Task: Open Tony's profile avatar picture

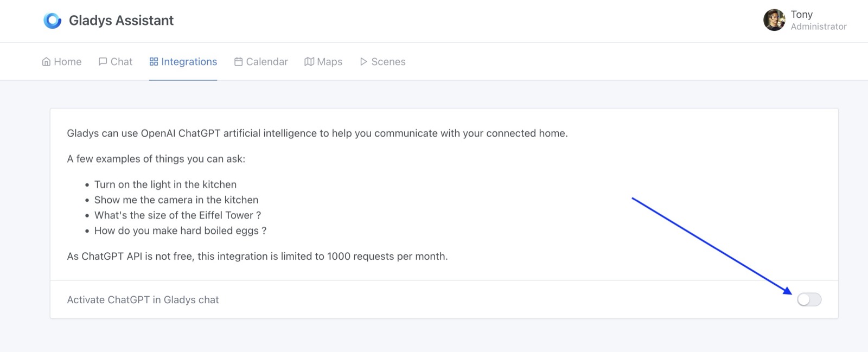Action: point(774,20)
